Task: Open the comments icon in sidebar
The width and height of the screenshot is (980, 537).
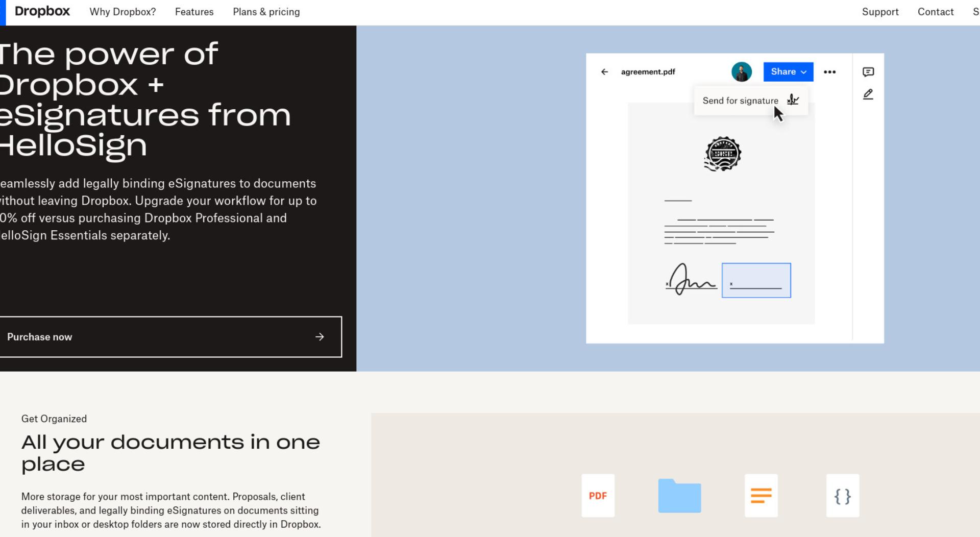Action: (868, 72)
